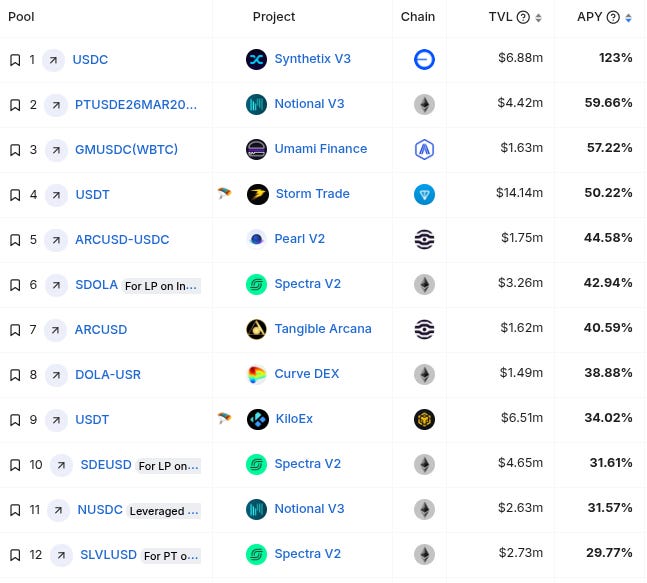Click the Project column header
Image resolution: width=647 pixels, height=583 pixels.
pos(274,17)
